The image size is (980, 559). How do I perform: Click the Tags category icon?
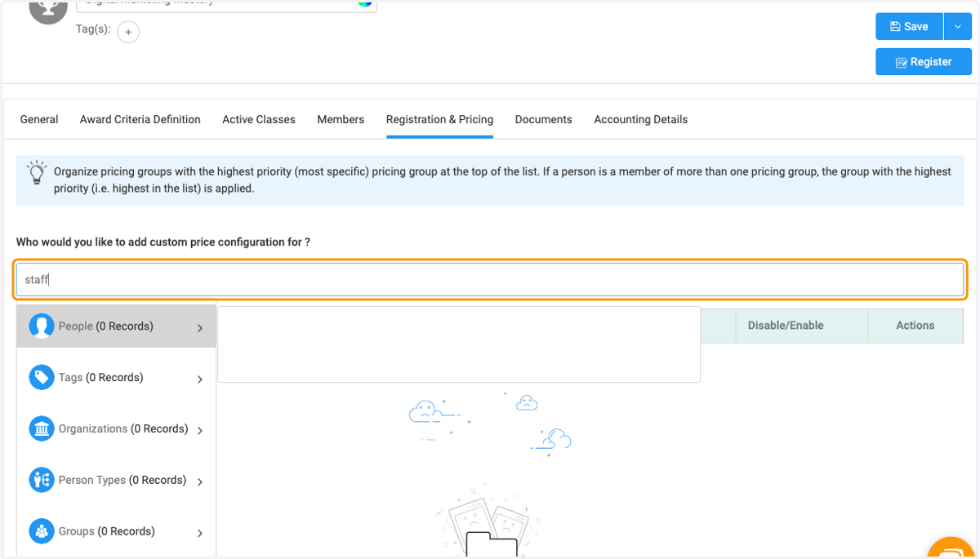click(x=42, y=378)
